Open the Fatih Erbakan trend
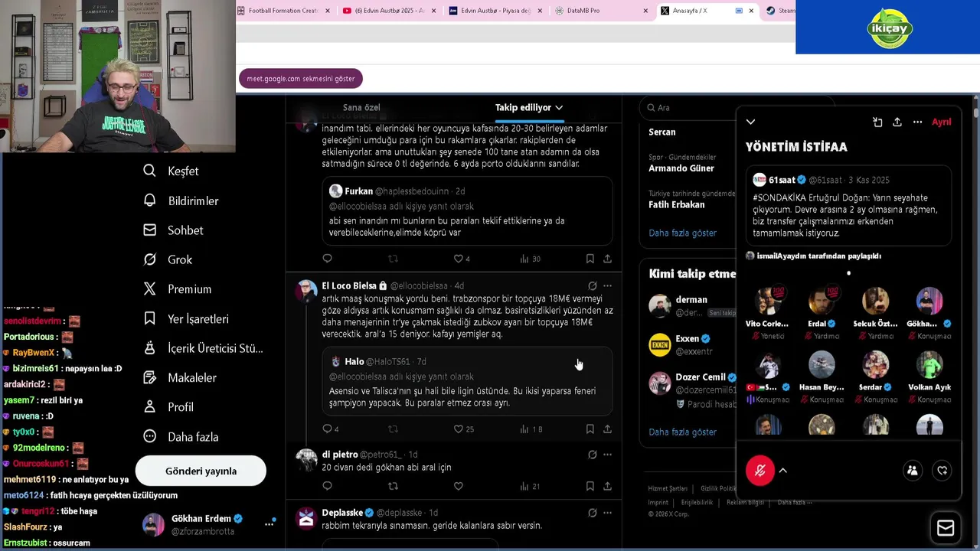 [x=677, y=204]
